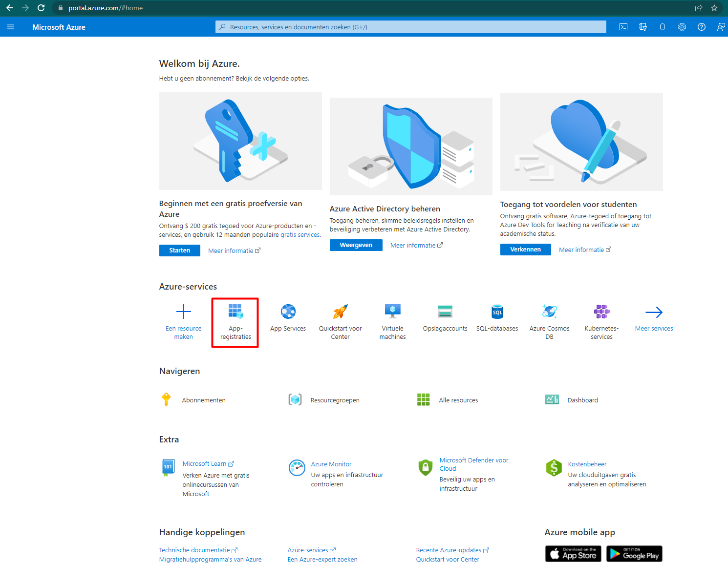
Task: Click the Dashboard navigation label
Action: [583, 400]
